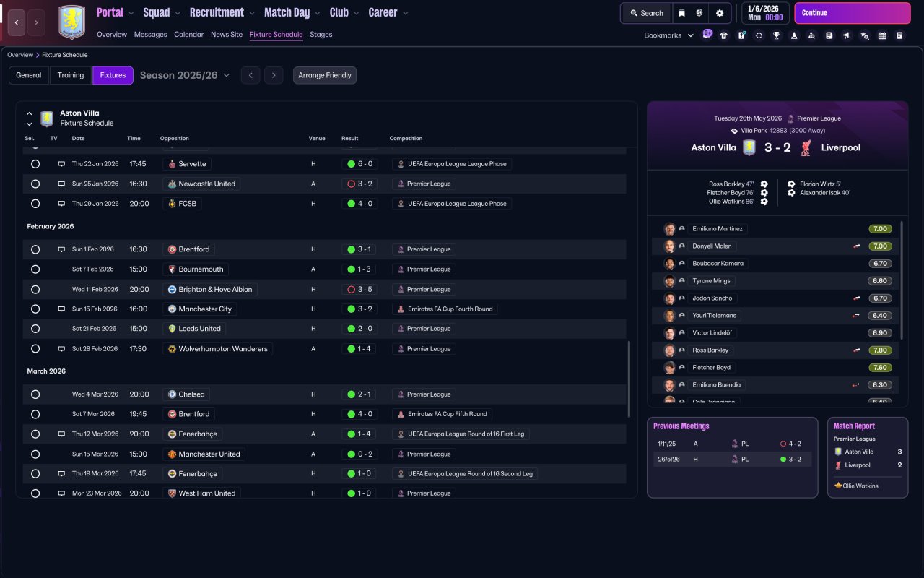The width and height of the screenshot is (924, 578).
Task: Click the Arrange Friendly button
Action: 325,75
